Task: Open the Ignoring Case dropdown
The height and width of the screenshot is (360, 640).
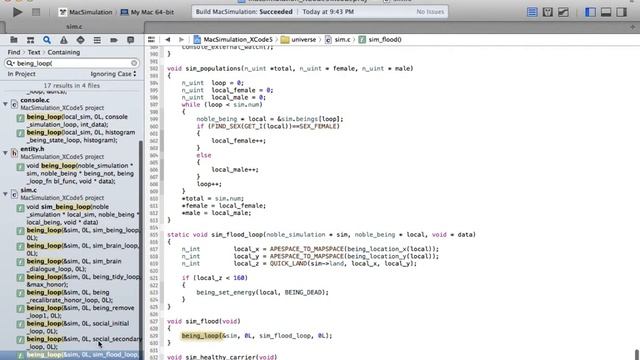Action: (113, 74)
